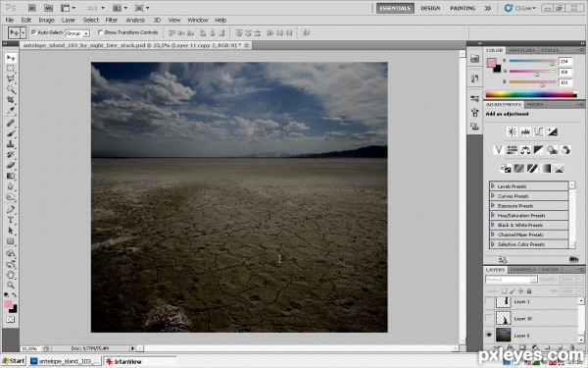Open the Auto-Select Group dropdown
Screen dimensions: 588x368
click(x=78, y=33)
